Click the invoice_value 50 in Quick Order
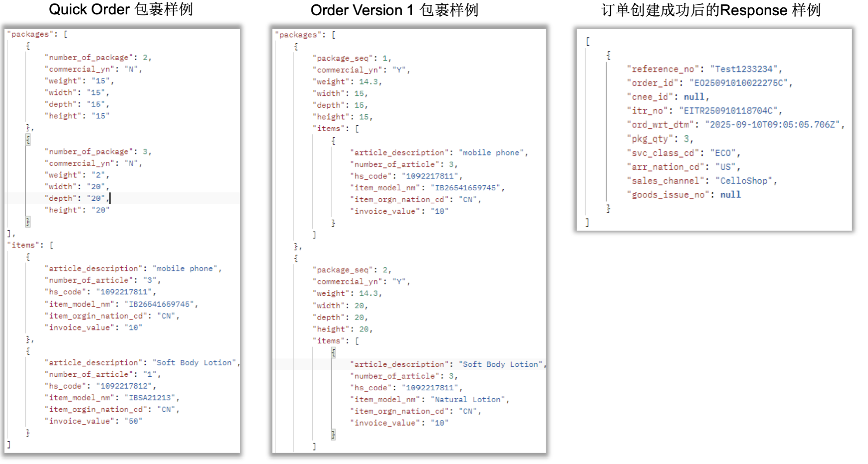The image size is (868, 464). pyautogui.click(x=133, y=421)
